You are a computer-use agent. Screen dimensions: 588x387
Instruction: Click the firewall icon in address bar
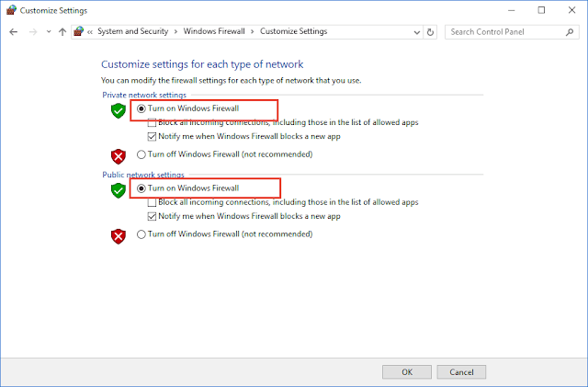click(x=78, y=31)
